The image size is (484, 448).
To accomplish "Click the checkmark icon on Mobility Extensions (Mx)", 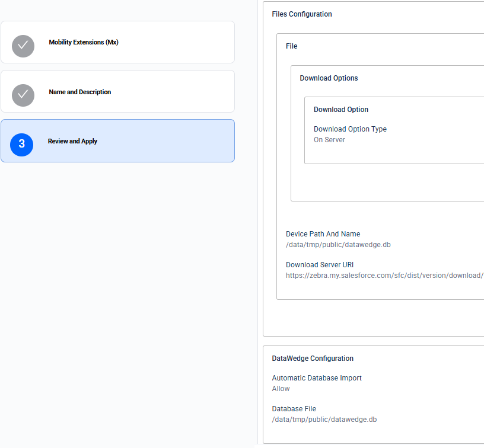I will [23, 46].
